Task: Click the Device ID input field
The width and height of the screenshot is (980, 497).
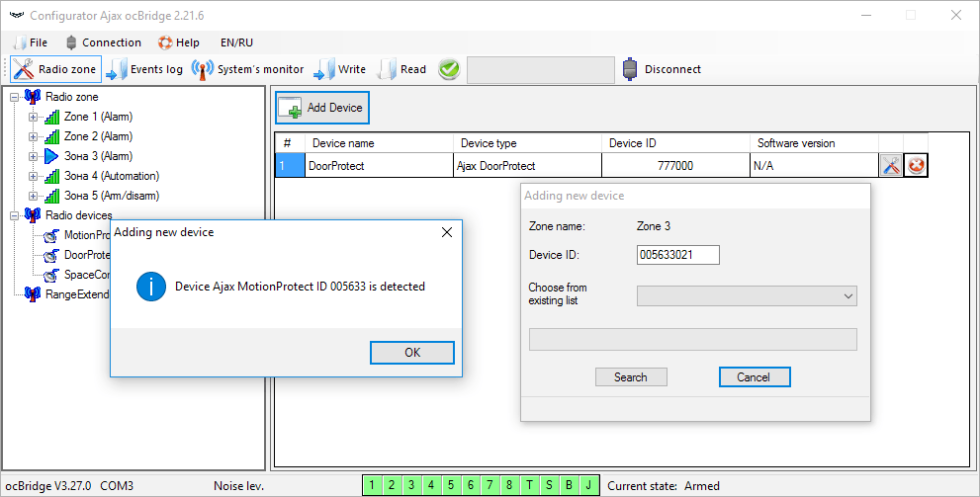Action: tap(678, 255)
